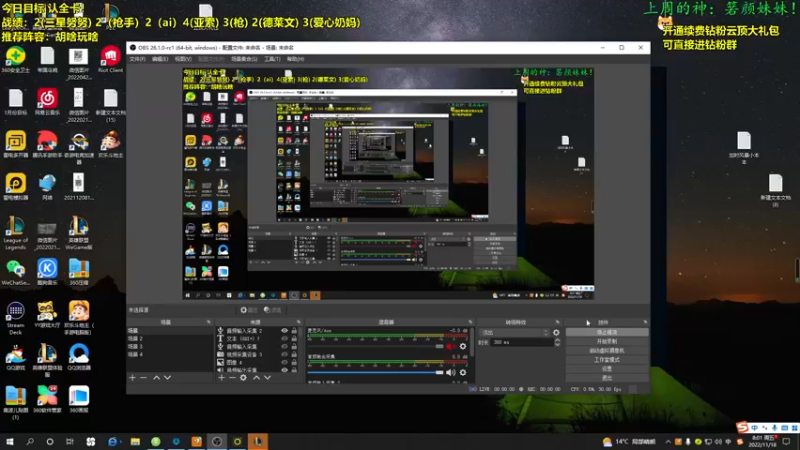Viewport: 800px width, 450px height.
Task: Open QQ游戏 desktop icon
Action: 15,356
